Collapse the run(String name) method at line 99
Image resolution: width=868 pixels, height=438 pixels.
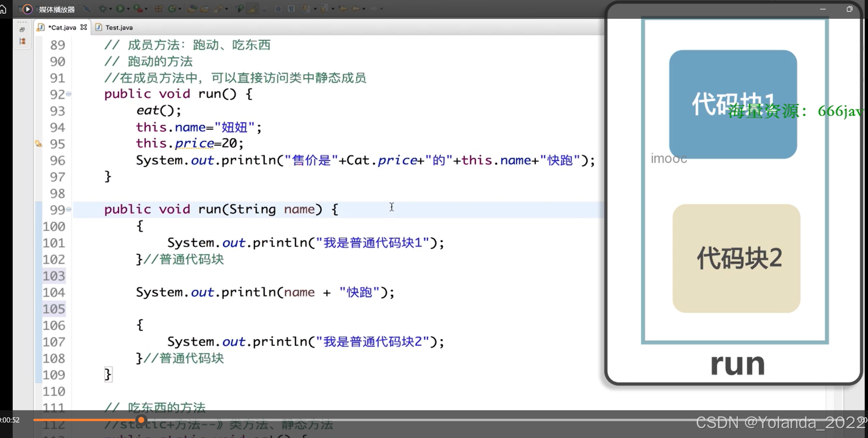[69, 209]
